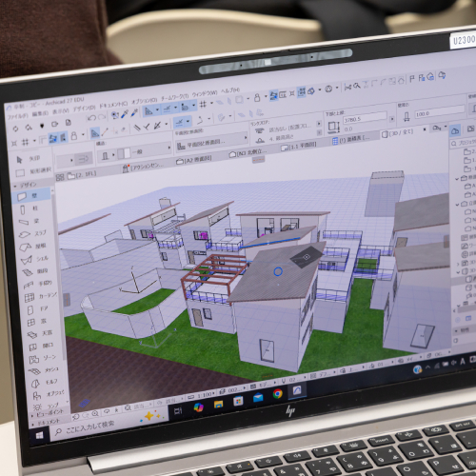Screen dimensions: 476x476
Task: Collapse the デザイン toolbox group
Action: click(x=15, y=186)
